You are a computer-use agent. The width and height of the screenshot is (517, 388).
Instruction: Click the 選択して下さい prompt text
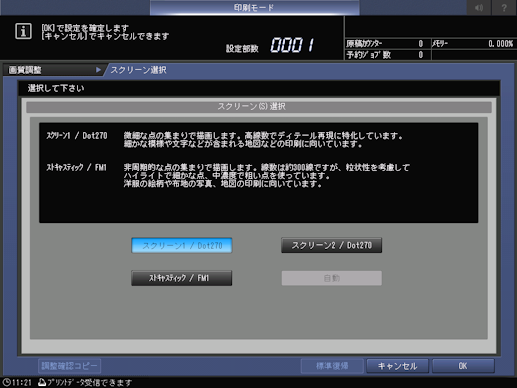(x=56, y=88)
